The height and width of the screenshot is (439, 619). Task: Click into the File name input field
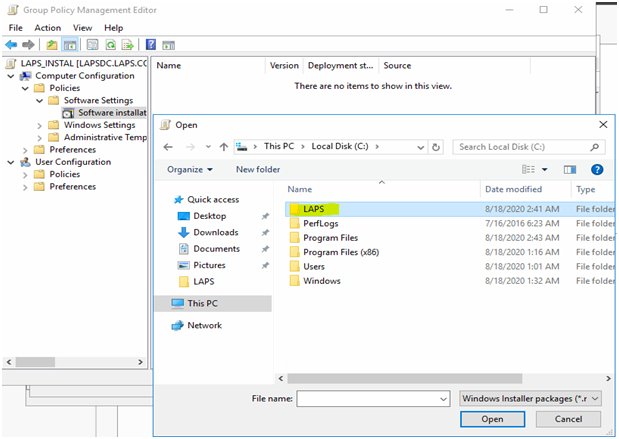pyautogui.click(x=369, y=399)
